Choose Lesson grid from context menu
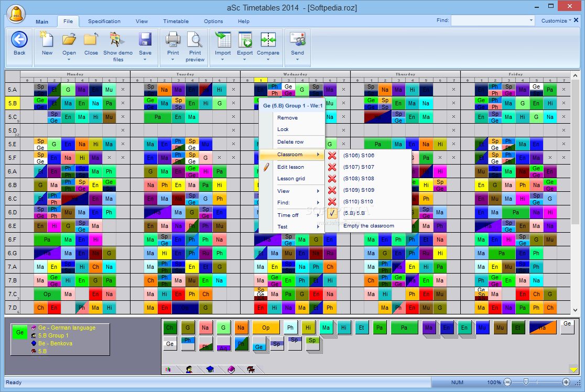This screenshot has width=585, height=392. tap(292, 179)
